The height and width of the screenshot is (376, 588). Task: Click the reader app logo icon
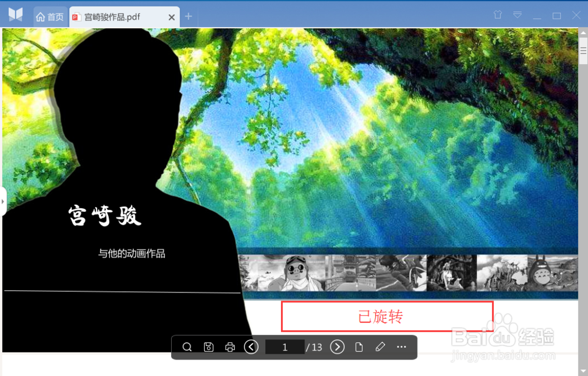15,15
